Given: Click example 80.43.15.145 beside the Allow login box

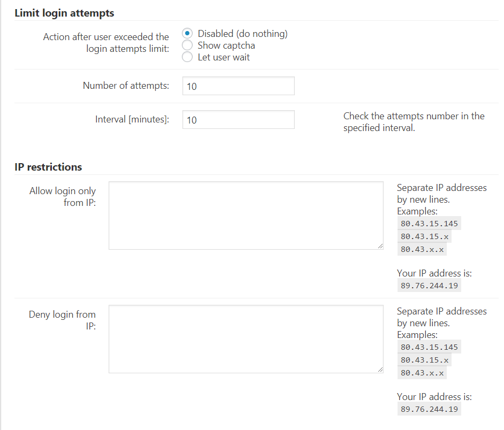Looking at the screenshot, I should (x=429, y=224).
